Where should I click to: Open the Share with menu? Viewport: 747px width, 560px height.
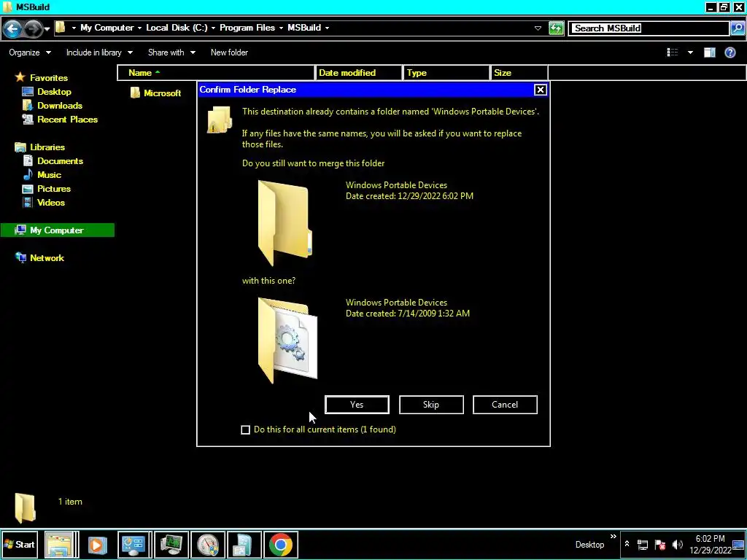pos(171,52)
